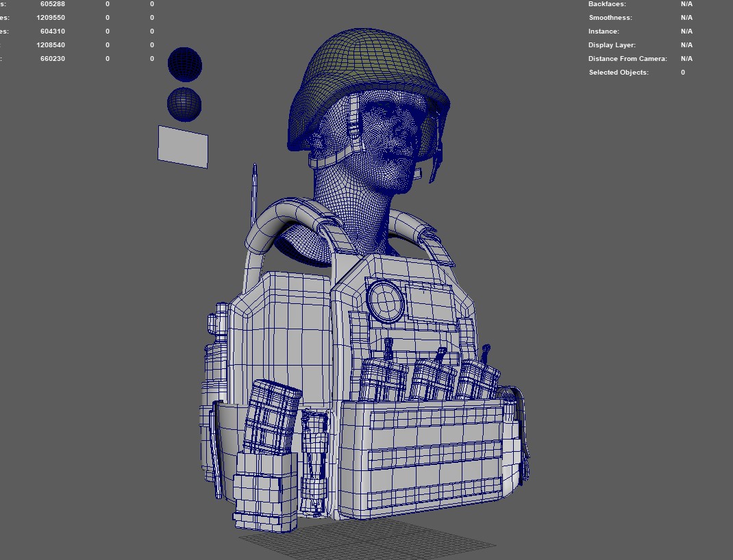Image resolution: width=733 pixels, height=560 pixels.
Task: Click the Distance From Camera label
Action: click(x=627, y=59)
